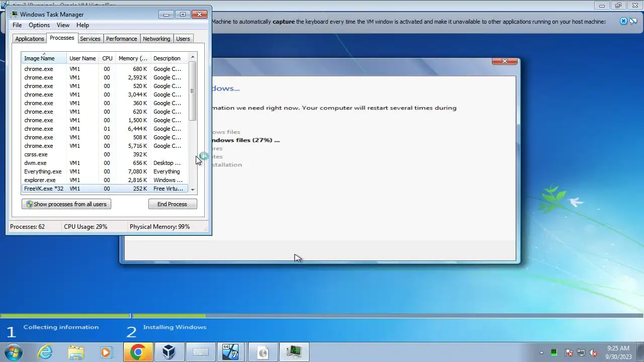Screen dimensions: 644x362
Task: Select chrome.exe row using 5,716 K
Action: click(105, 146)
